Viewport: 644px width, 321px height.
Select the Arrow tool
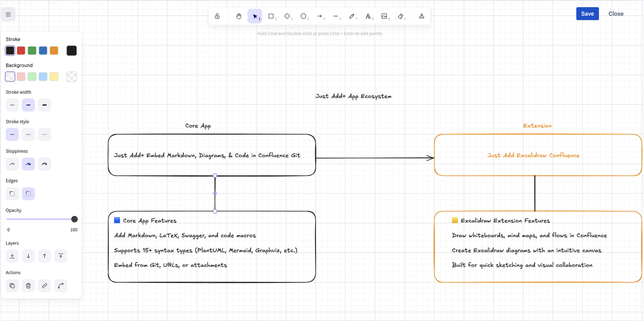[320, 16]
